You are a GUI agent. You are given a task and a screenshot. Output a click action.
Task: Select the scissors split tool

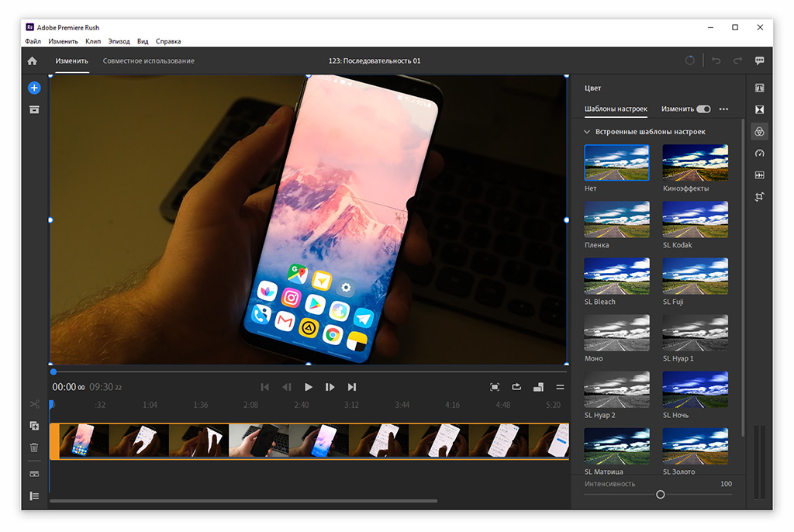point(34,404)
